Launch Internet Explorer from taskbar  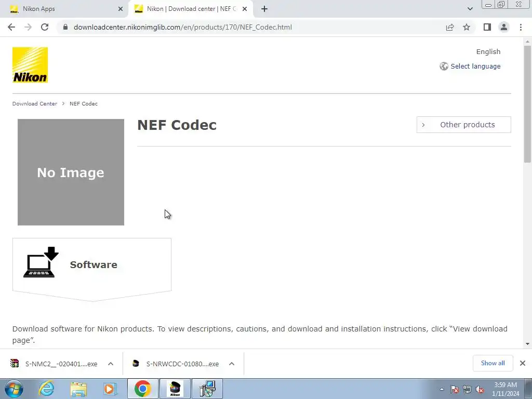(x=46, y=389)
